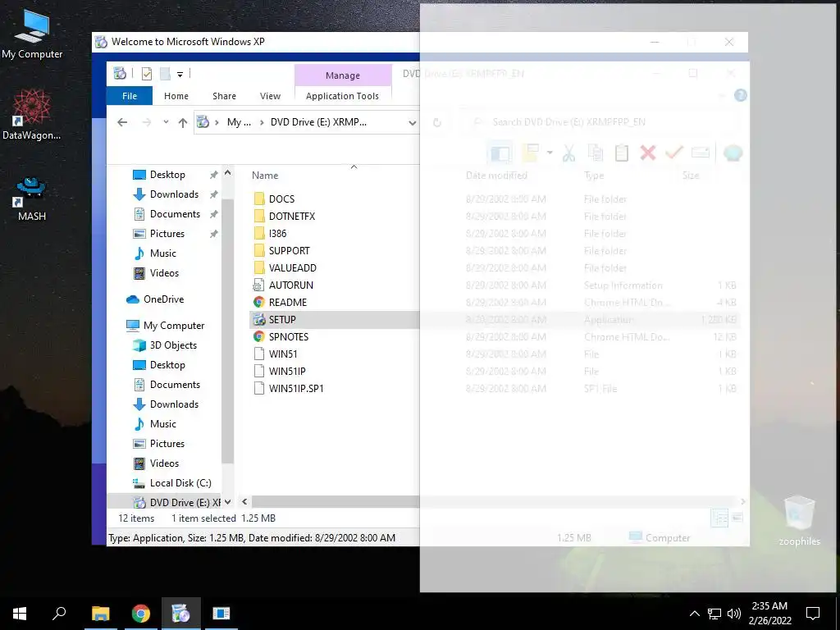
Task: Unpin Downloads via its pin icon
Action: 214,194
